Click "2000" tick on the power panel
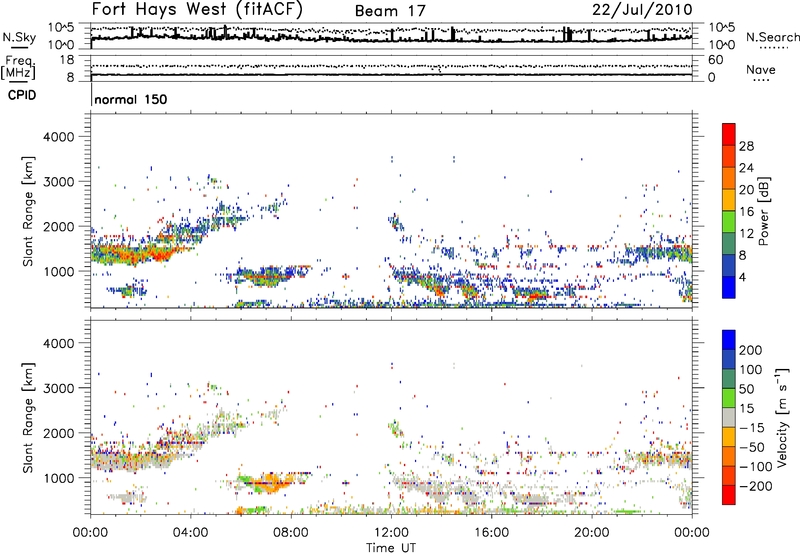 (x=59, y=227)
